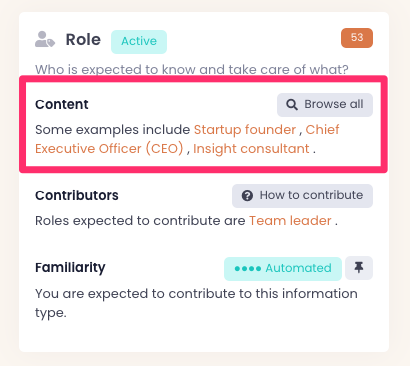Open How to contribute help
The width and height of the screenshot is (410, 366).
click(302, 196)
